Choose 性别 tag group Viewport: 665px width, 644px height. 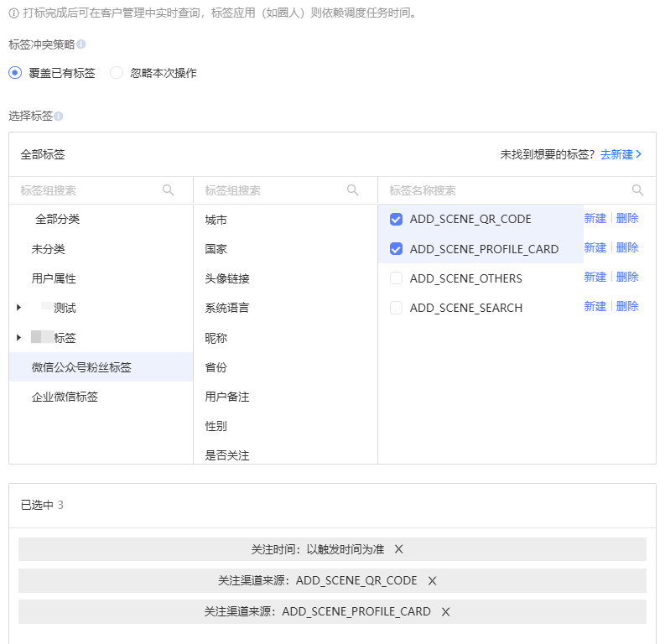[x=216, y=426]
